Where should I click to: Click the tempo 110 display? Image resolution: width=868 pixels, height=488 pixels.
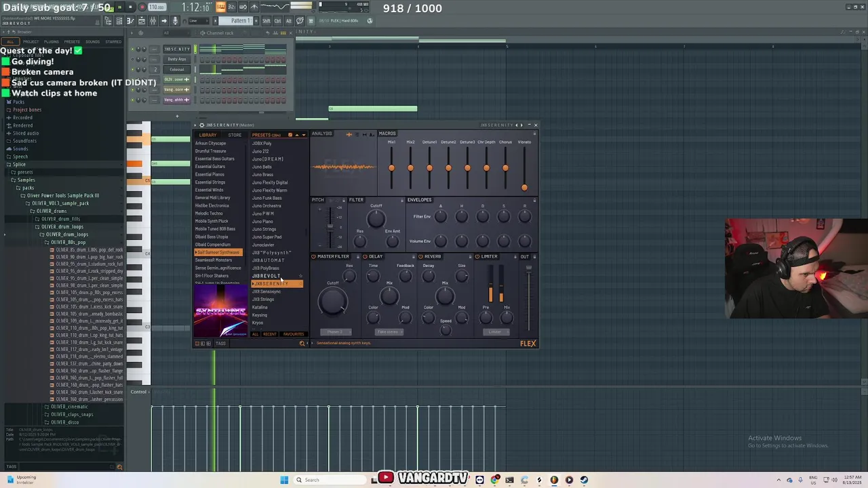pyautogui.click(x=157, y=7)
